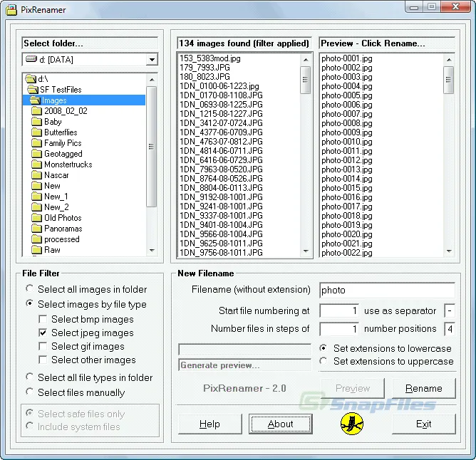Screen dimensions: 476x460
Task: Click photo-0010.jpg in preview list
Action: coord(347,142)
